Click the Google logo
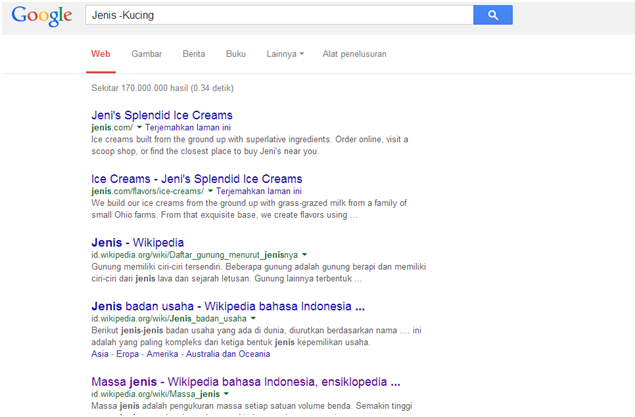Image resolution: width=635 pixels, height=417 pixels. [x=42, y=16]
